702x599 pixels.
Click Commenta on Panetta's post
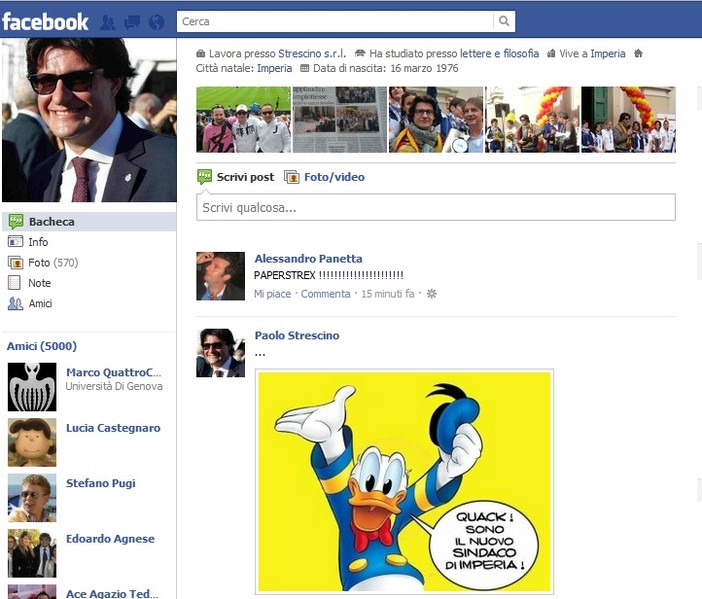[x=325, y=294]
